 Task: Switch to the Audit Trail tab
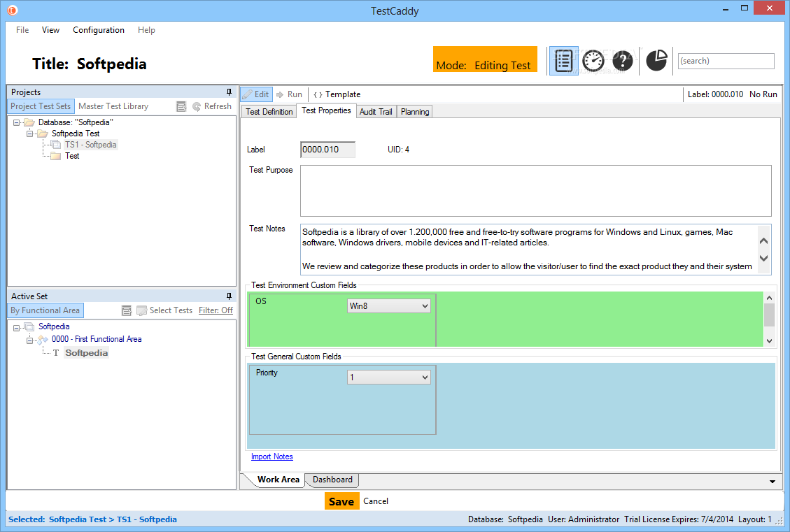376,112
